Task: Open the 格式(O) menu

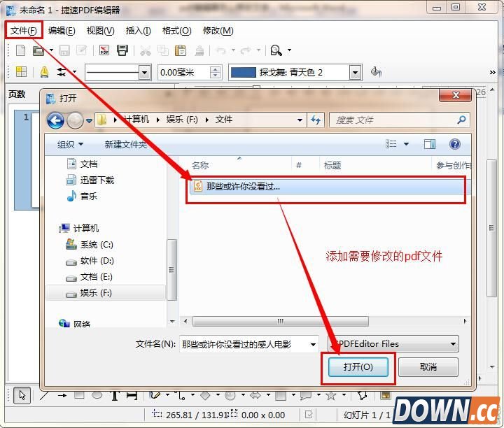Action: [176, 31]
